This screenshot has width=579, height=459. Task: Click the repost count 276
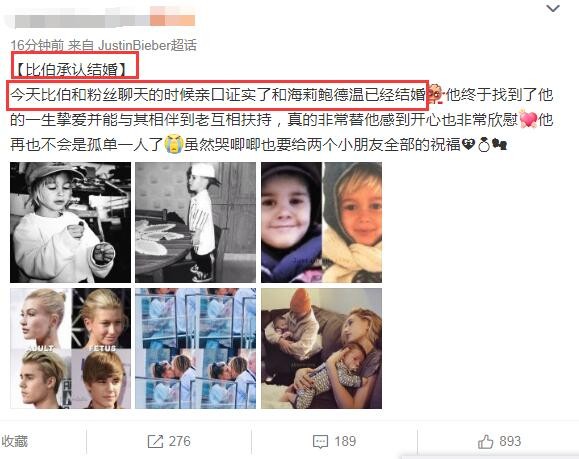(x=179, y=441)
